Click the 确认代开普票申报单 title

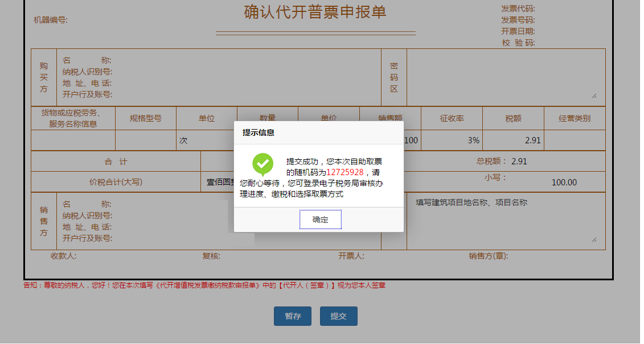point(315,12)
